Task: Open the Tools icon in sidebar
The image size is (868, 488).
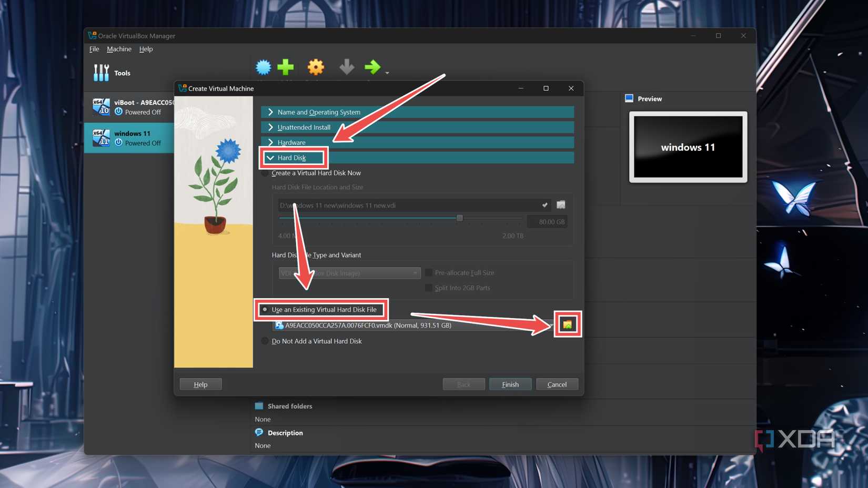Action: tap(101, 73)
